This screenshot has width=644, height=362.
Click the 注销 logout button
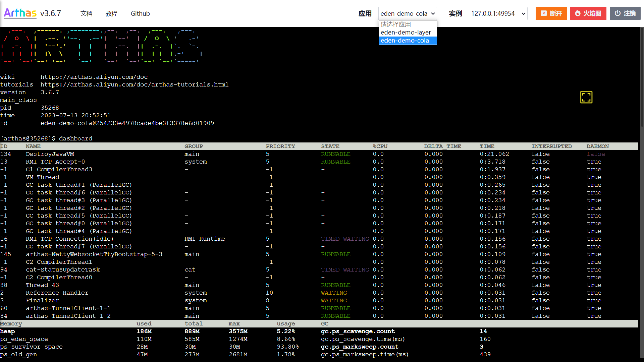pyautogui.click(x=625, y=13)
